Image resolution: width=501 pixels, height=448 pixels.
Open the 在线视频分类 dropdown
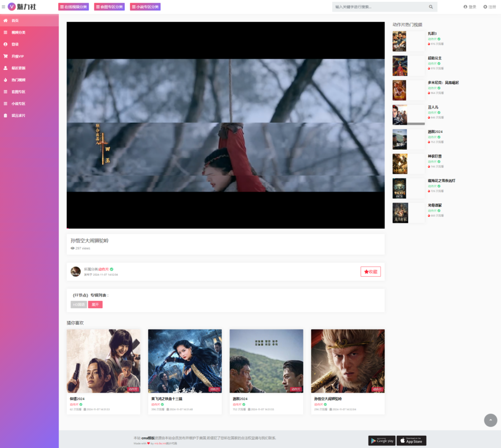tap(73, 7)
